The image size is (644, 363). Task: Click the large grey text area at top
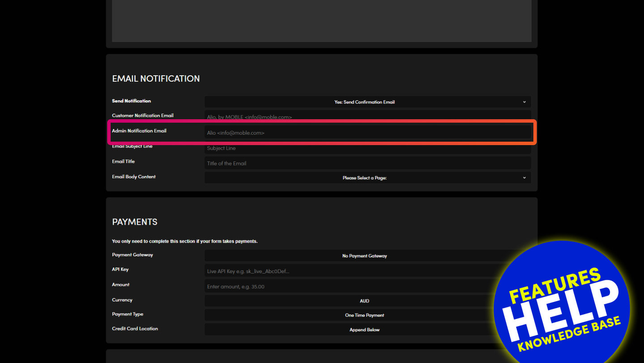pos(321,21)
